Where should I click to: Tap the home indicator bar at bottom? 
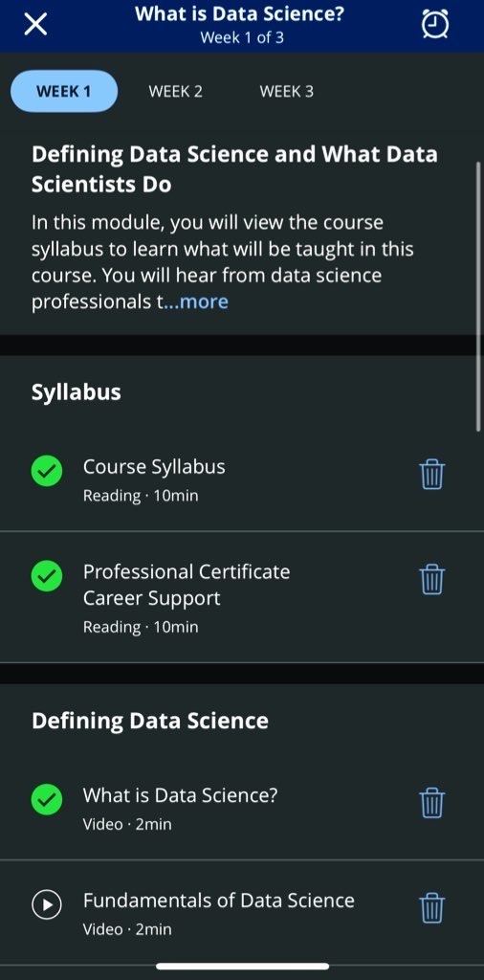click(242, 967)
